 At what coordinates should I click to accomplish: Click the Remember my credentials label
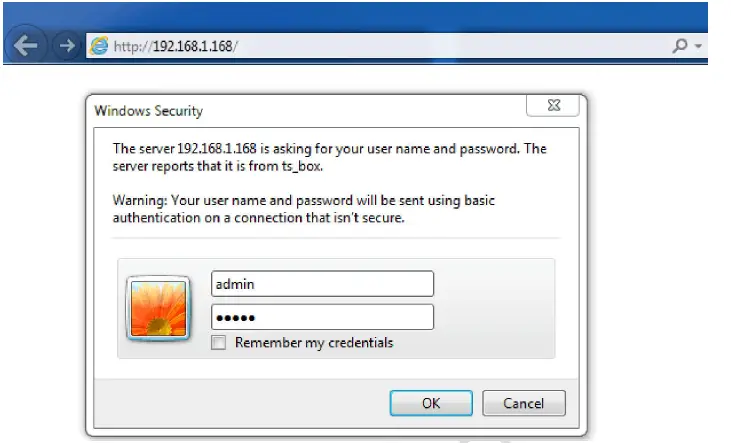point(313,343)
